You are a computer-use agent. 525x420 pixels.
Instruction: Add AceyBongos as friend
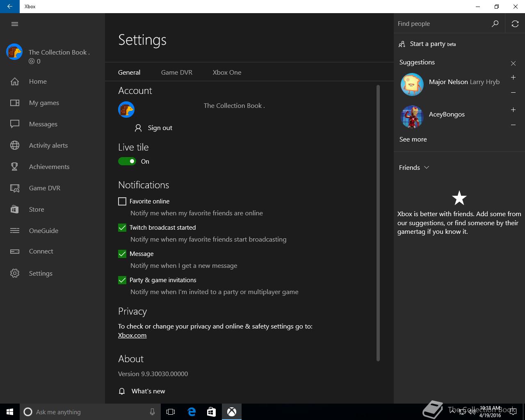pos(513,110)
